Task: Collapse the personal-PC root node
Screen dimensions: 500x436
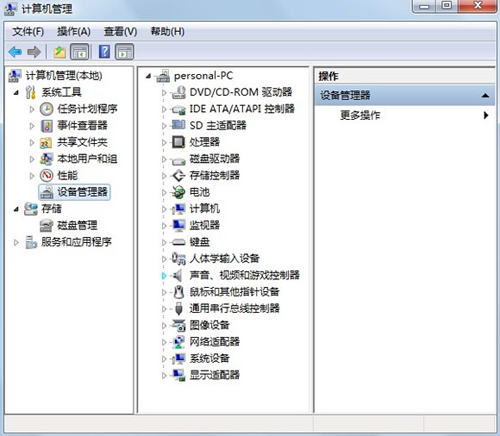Action: click(149, 76)
